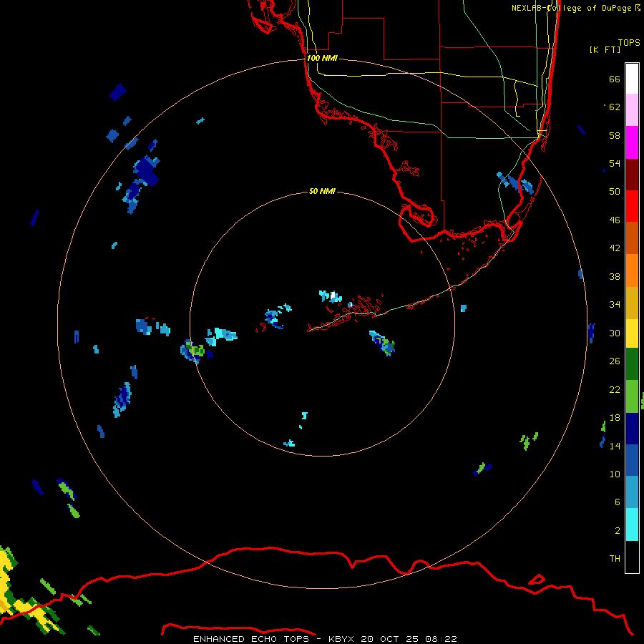The width and height of the screenshot is (644, 644).
Task: Pick the dark orange swatch in the scale
Action: coord(632,238)
